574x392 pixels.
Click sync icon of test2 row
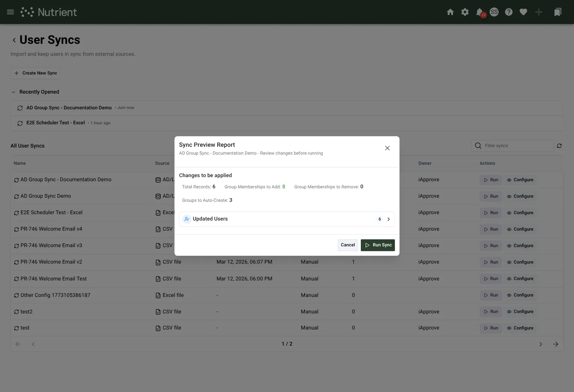16,312
